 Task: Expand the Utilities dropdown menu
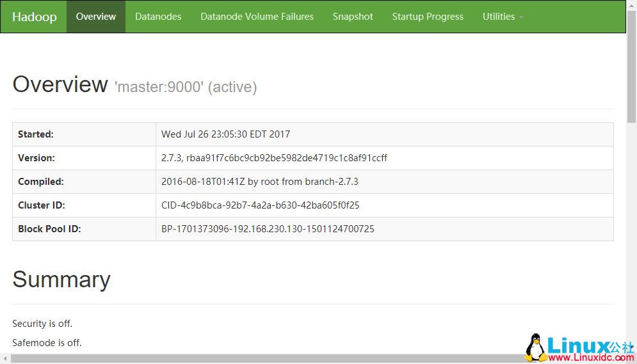tap(503, 17)
